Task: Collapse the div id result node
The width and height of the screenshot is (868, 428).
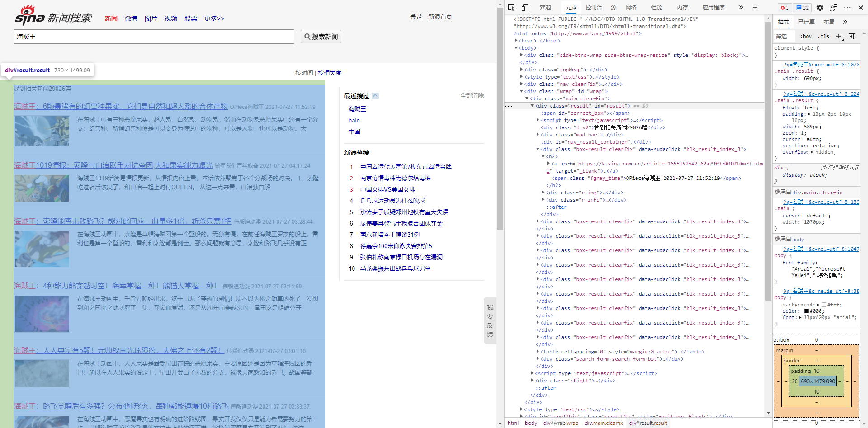Action: 532,106
